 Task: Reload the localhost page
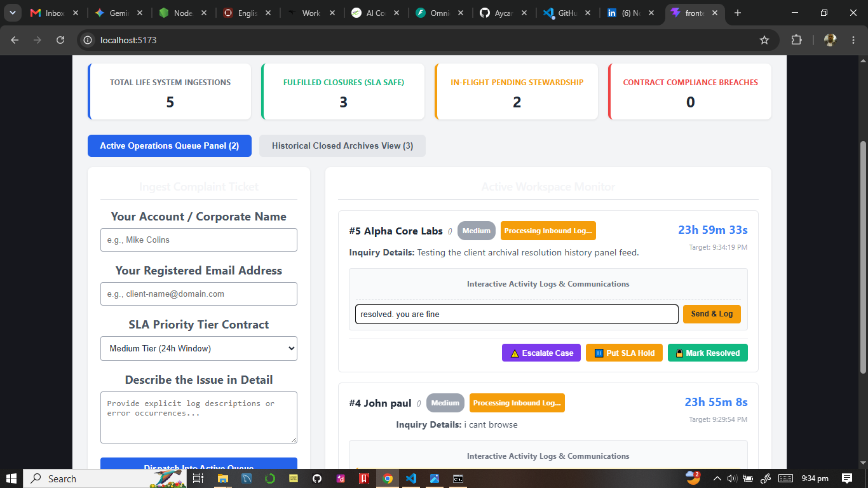coord(60,40)
